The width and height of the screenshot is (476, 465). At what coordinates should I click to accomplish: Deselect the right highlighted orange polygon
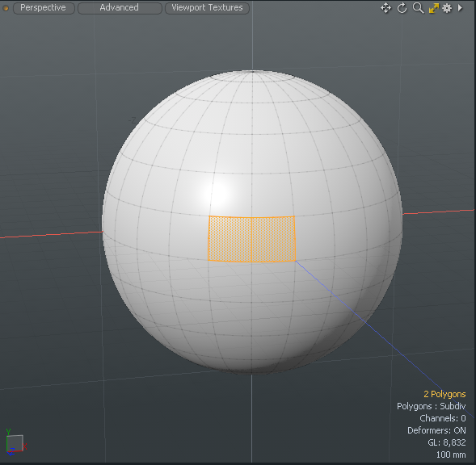273,239
